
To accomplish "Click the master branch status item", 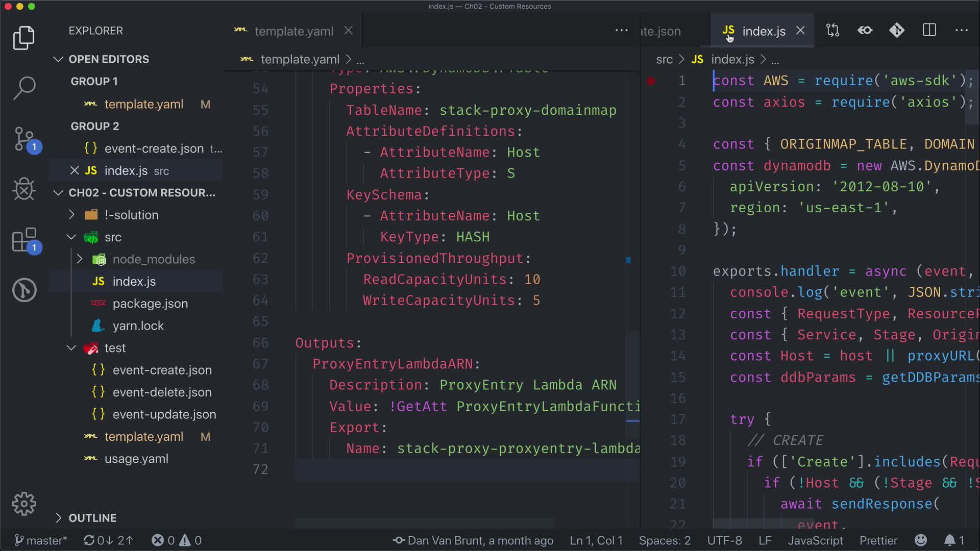I will pos(41,540).
